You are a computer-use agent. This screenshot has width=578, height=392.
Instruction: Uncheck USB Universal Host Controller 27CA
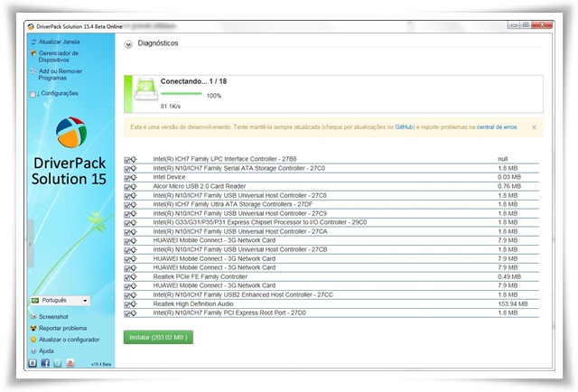click(x=126, y=232)
